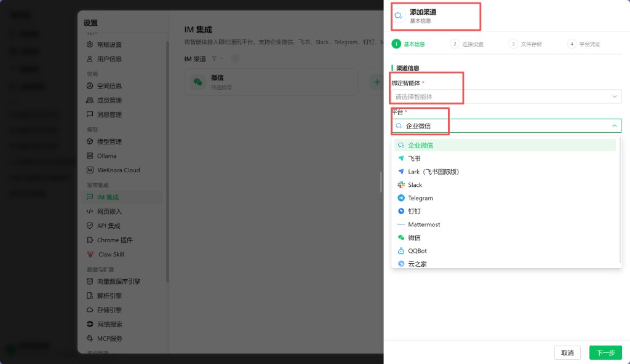Go to step 1 基本信息
The image size is (630, 364).
coord(409,44)
